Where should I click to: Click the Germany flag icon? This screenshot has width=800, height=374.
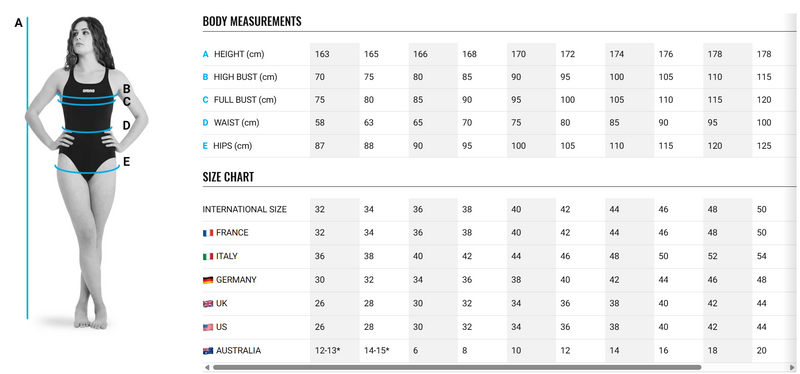[208, 280]
